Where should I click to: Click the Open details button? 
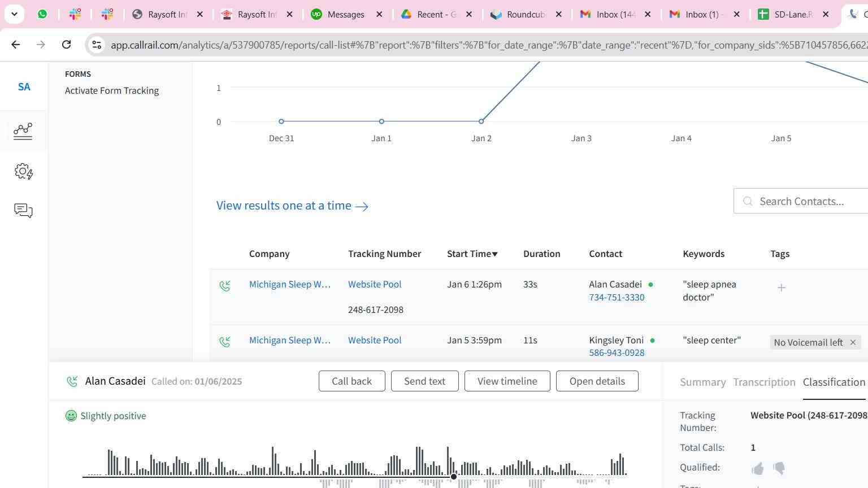point(597,381)
